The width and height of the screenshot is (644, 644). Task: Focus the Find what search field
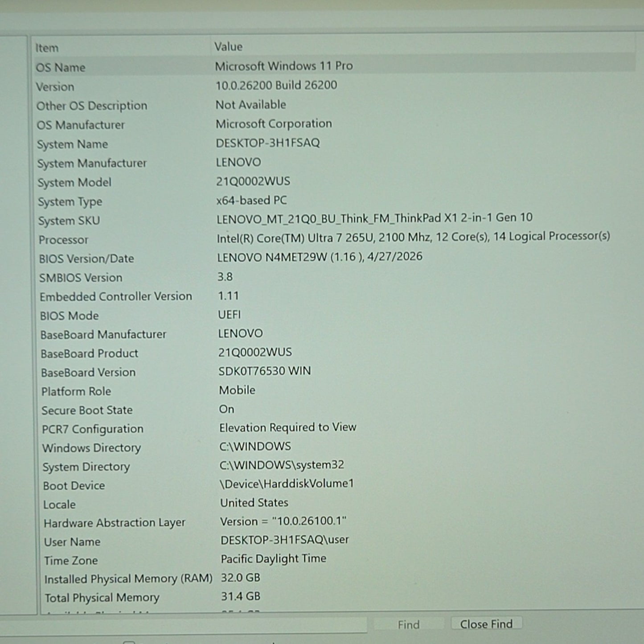click(x=184, y=625)
